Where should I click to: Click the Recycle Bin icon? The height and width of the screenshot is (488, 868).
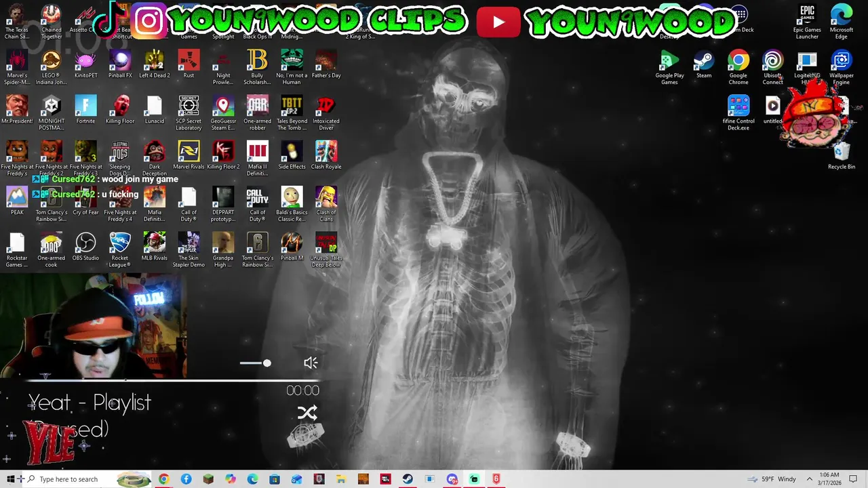[842, 155]
